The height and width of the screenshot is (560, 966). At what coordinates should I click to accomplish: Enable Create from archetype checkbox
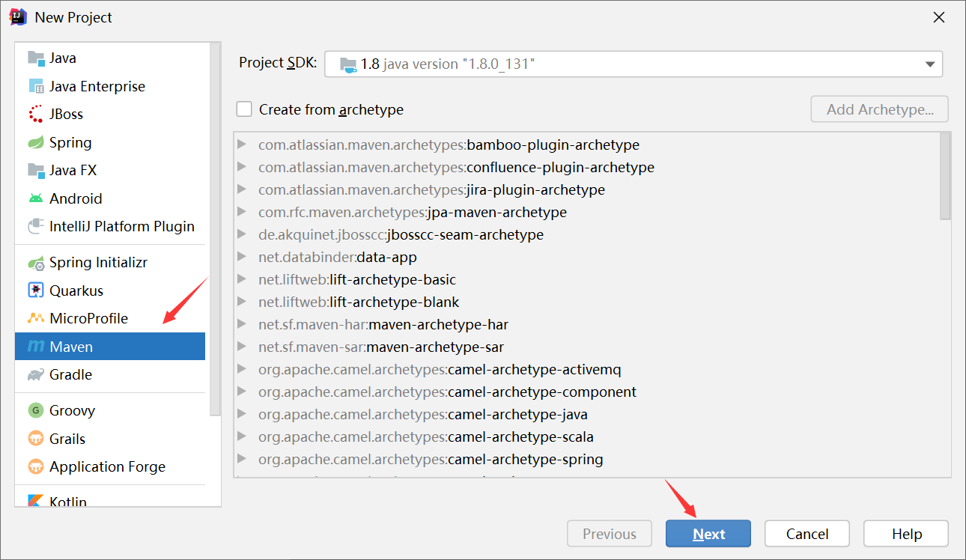tap(244, 109)
